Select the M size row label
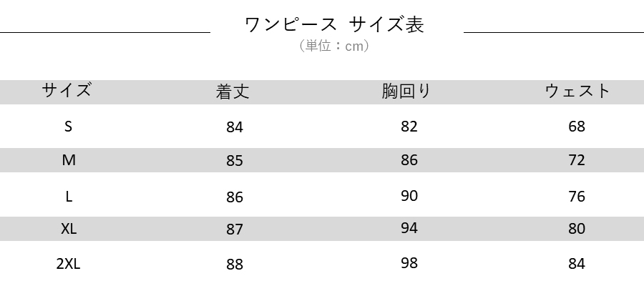Viewport: 644px width, 286px height. tap(69, 160)
